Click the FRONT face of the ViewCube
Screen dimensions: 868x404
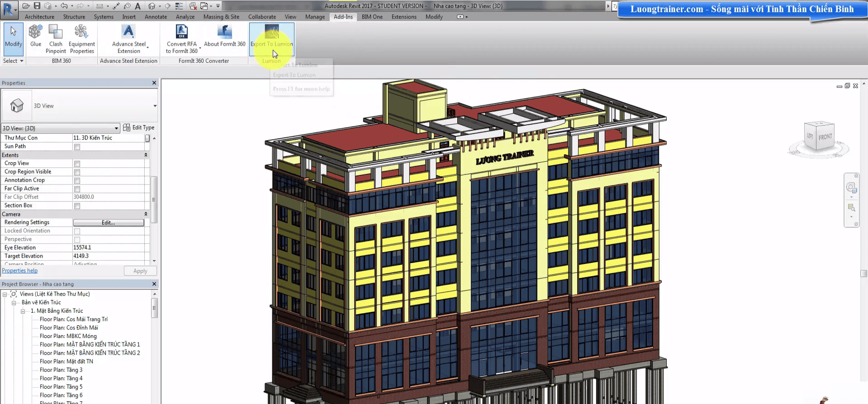coord(825,137)
